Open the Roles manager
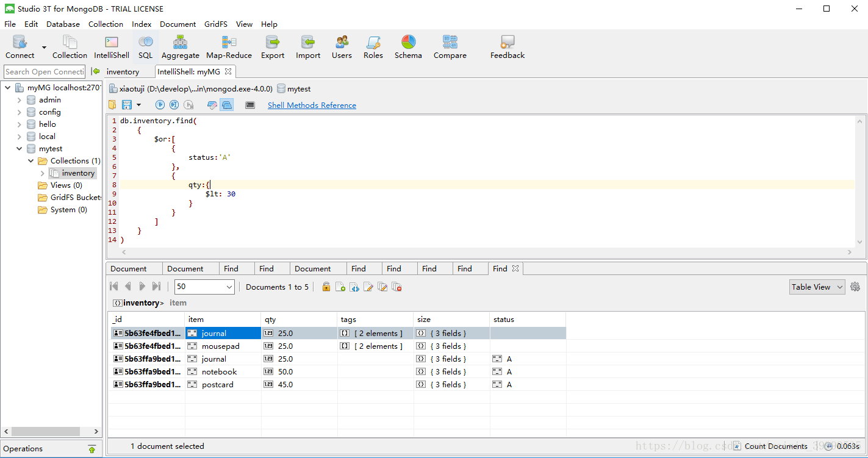The width and height of the screenshot is (868, 458). click(373, 47)
